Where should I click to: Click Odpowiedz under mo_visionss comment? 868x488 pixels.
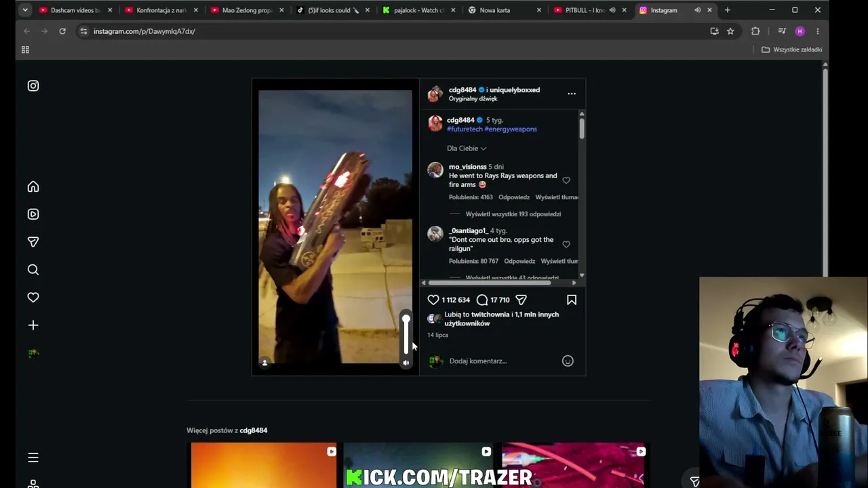click(x=514, y=197)
